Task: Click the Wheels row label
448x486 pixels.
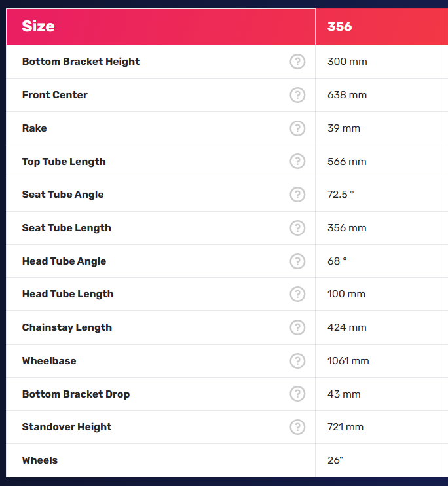Action: click(40, 460)
